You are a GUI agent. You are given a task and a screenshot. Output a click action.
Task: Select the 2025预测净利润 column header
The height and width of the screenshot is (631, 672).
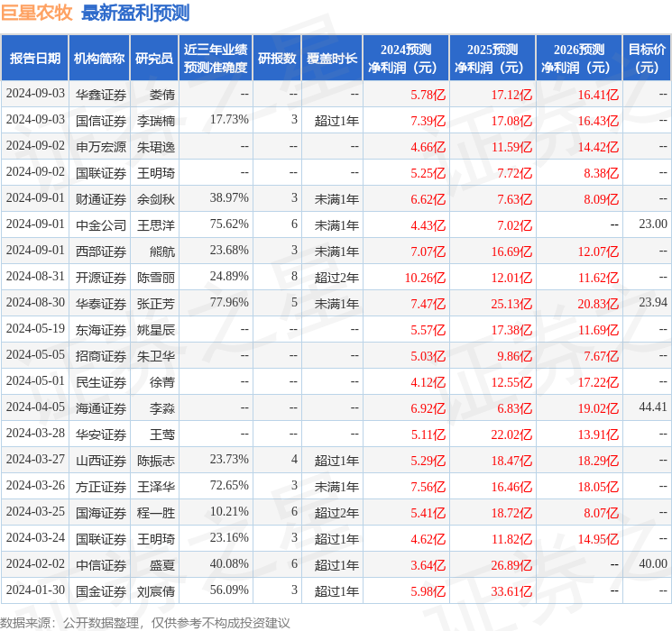tap(492, 59)
